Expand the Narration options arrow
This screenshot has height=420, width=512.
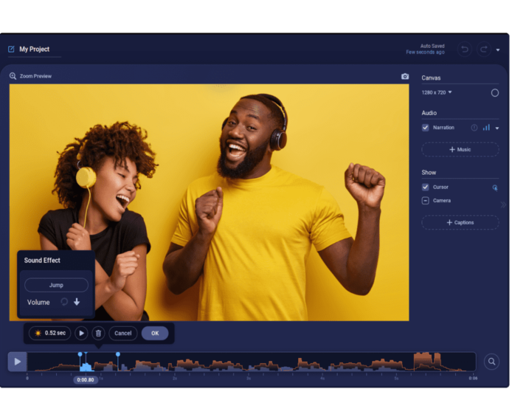tap(497, 128)
